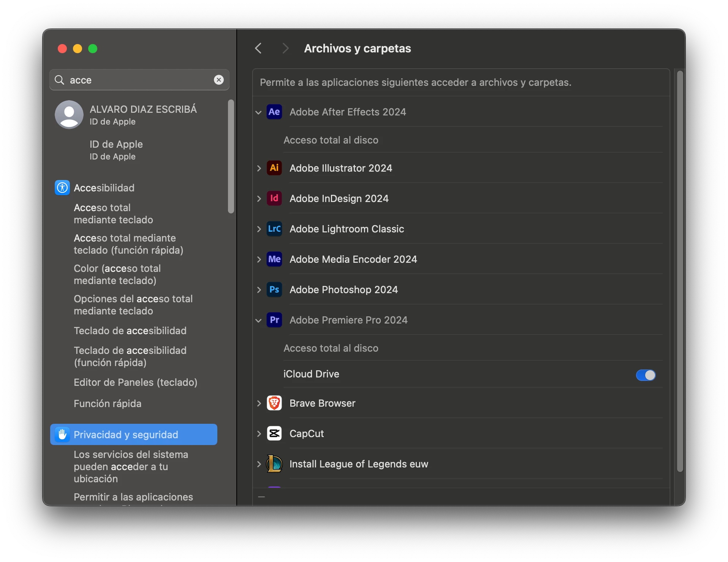
Task: Collapse Adobe After Effects 2024 row
Action: point(258,112)
